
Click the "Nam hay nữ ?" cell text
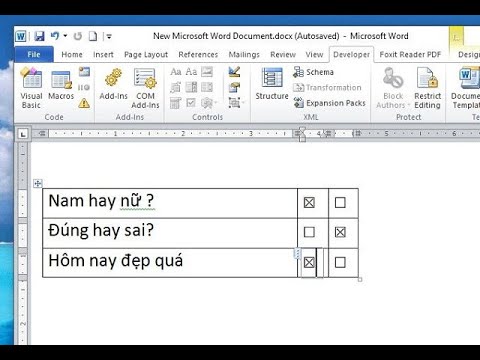[x=101, y=201]
